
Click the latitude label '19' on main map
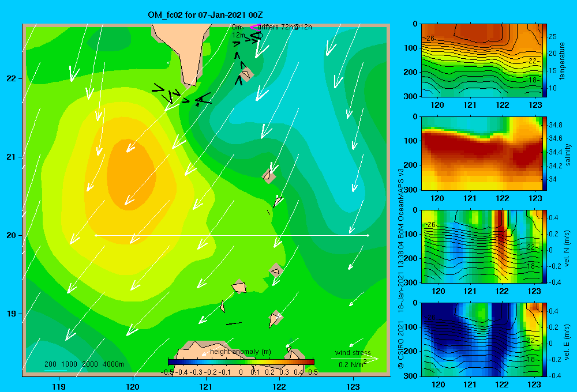(11, 314)
